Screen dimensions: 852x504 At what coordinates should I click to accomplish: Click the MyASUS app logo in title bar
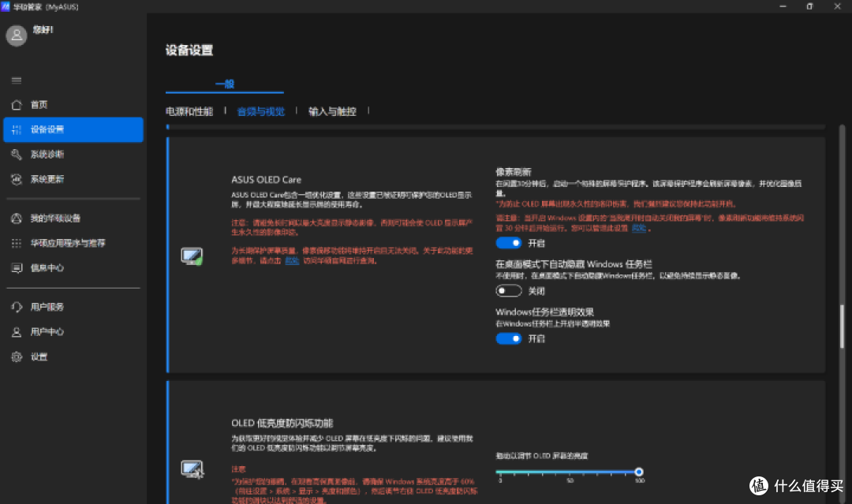[x=6, y=6]
